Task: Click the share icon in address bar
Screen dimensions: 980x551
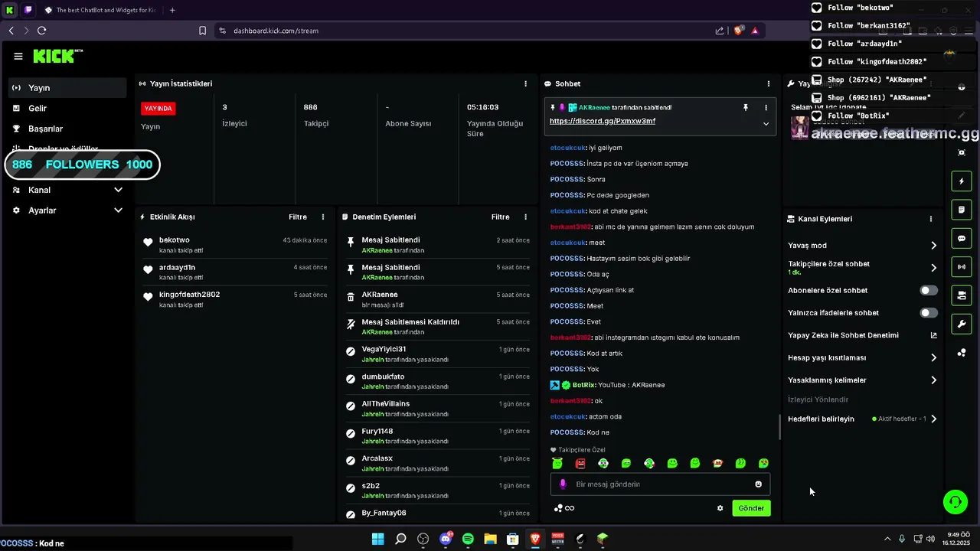Action: 720,31
